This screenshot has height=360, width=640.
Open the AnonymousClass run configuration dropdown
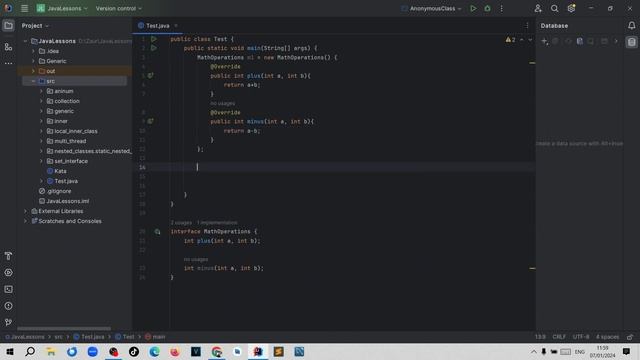[x=431, y=8]
